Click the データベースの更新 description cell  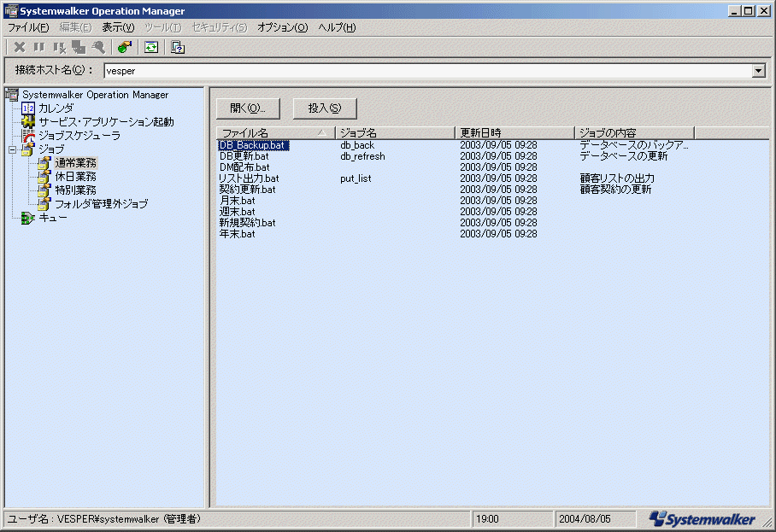click(x=624, y=156)
